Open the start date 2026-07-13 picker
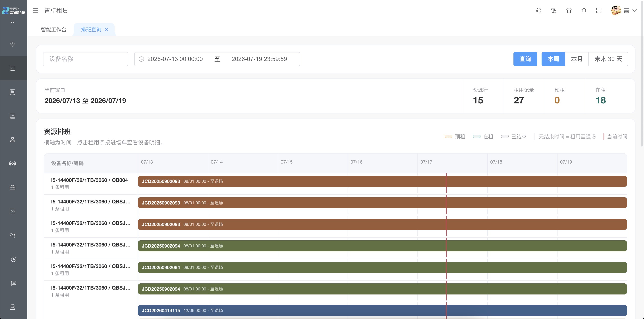 coord(175,59)
